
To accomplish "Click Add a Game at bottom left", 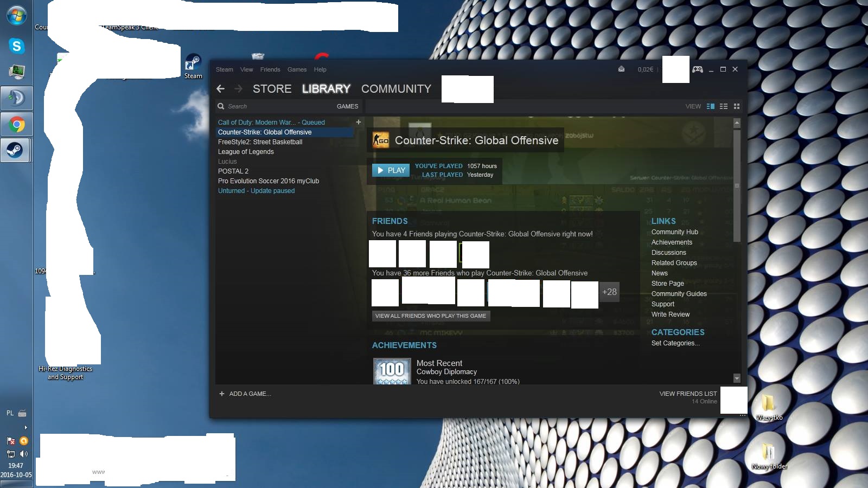I will pos(245,394).
